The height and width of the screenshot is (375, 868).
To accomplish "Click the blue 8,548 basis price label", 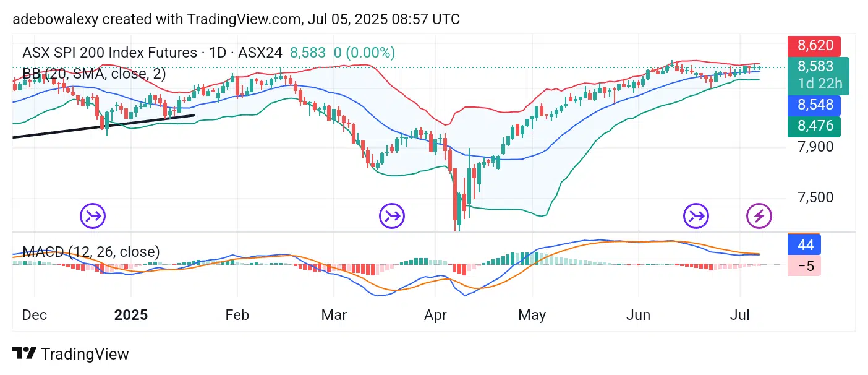I will point(815,105).
